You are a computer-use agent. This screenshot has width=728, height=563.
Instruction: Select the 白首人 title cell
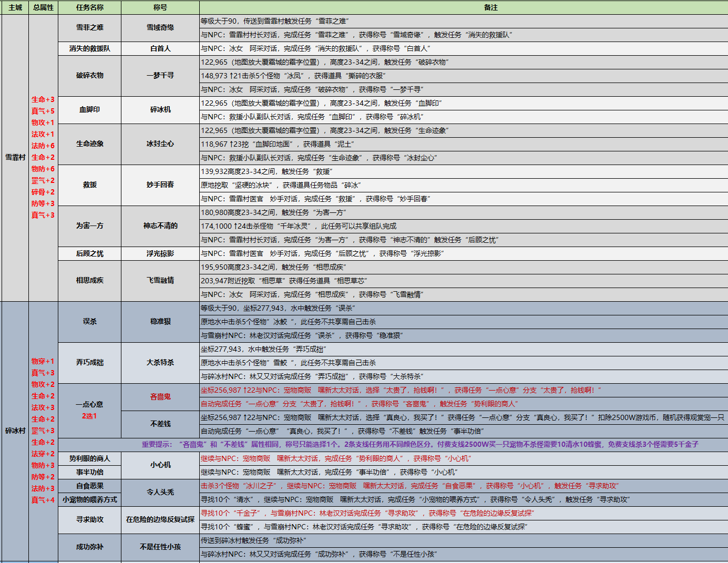pos(160,48)
